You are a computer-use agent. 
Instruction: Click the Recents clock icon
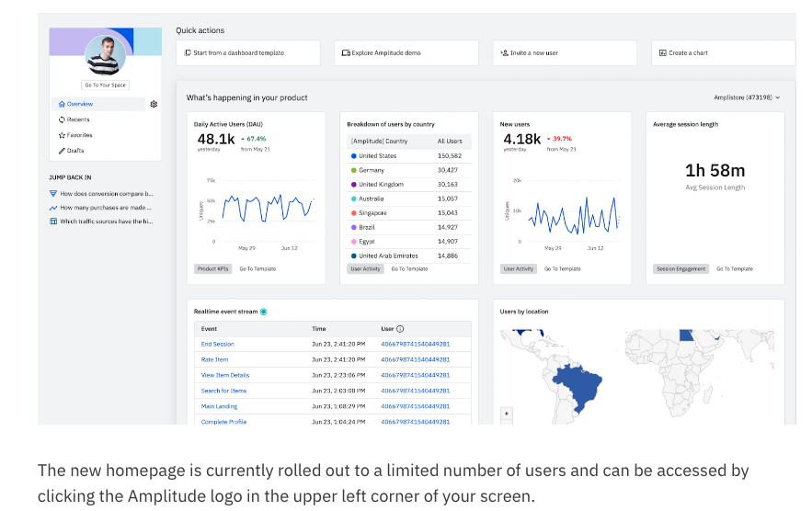pos(62,119)
